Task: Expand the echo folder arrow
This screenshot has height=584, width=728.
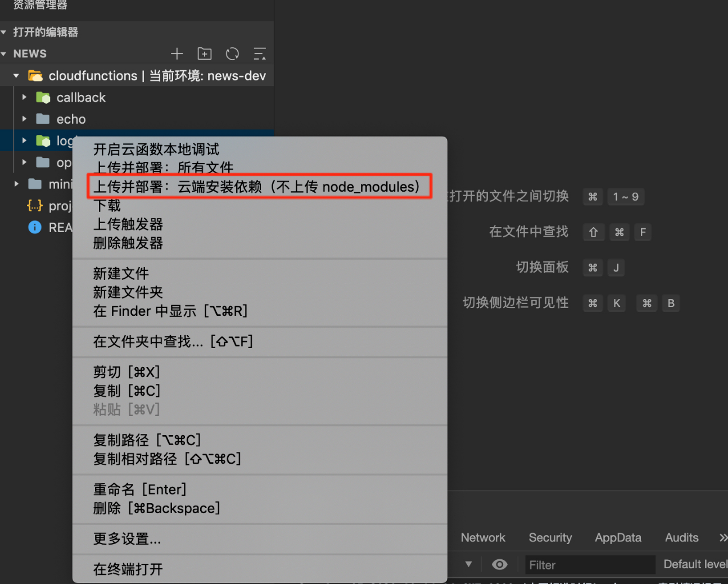Action: [24, 119]
